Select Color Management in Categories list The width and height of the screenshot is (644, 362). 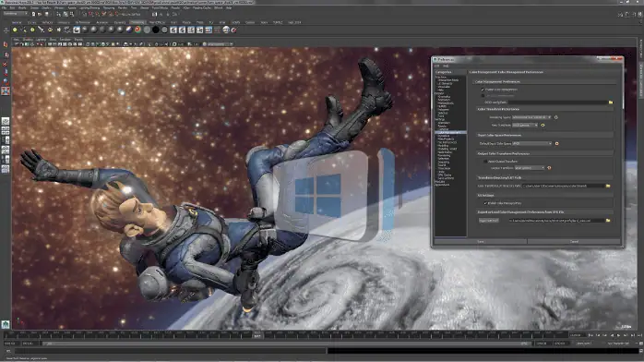(x=449, y=132)
